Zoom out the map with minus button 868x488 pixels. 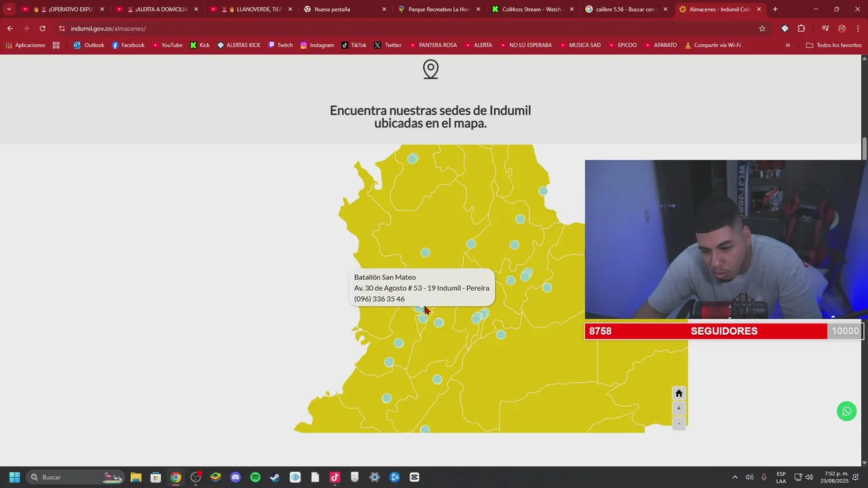coord(679,423)
